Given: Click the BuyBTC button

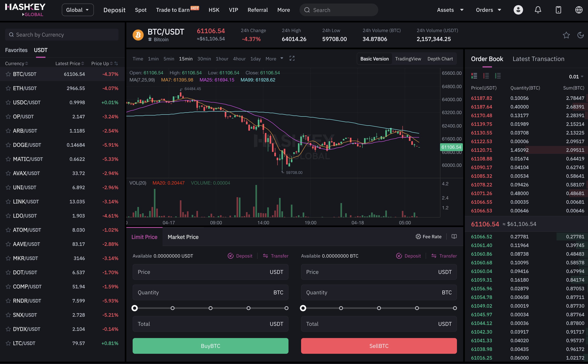Looking at the screenshot, I should point(210,346).
